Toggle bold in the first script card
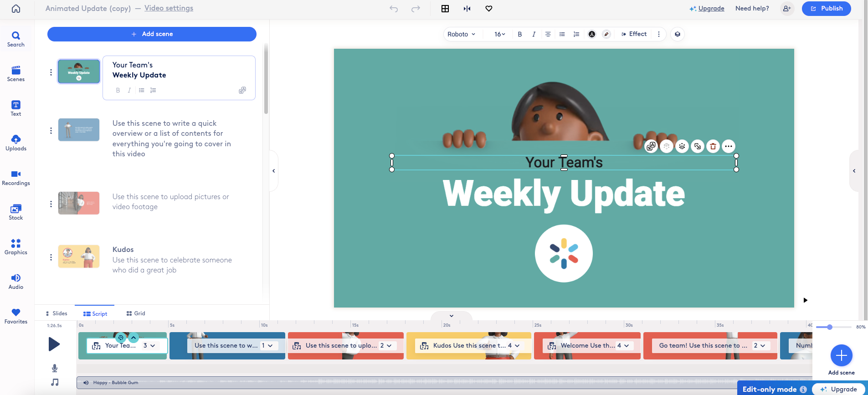 coord(118,90)
